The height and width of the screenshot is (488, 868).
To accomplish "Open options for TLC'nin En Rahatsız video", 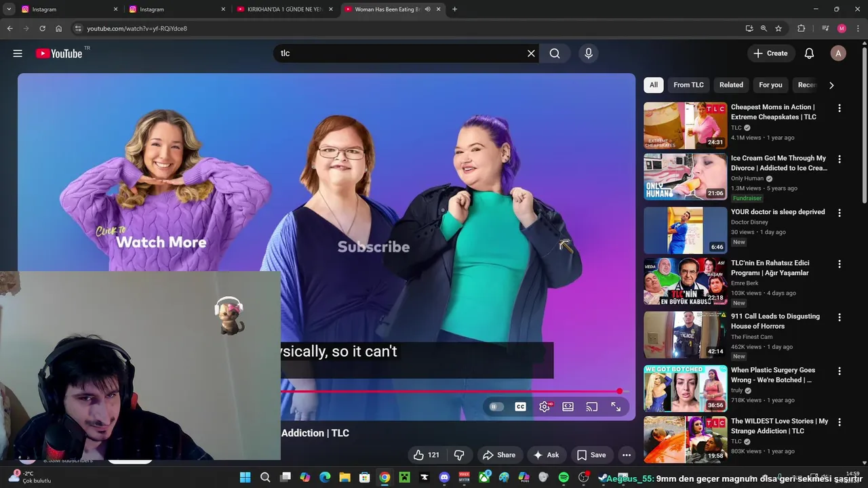I will tap(840, 264).
